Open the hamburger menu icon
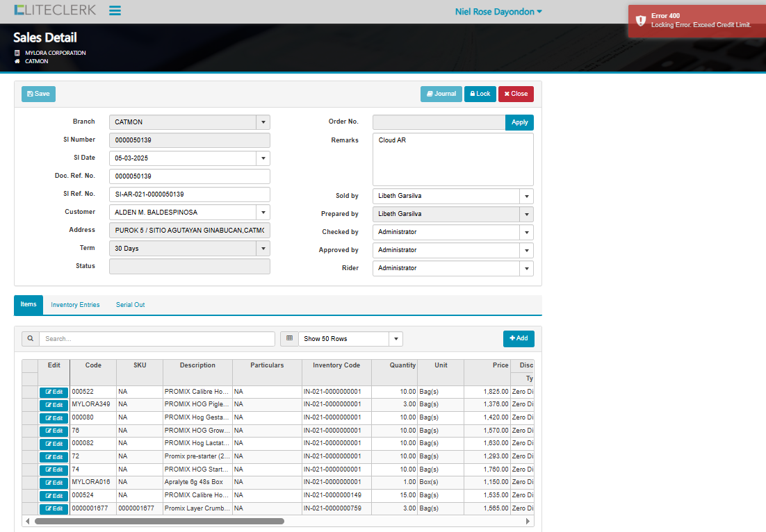Image resolution: width=766 pixels, height=532 pixels. click(115, 11)
